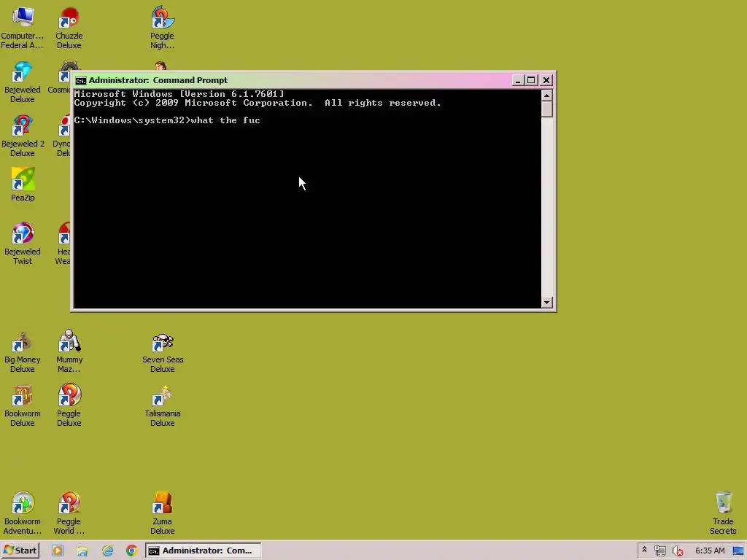Open Command Prompt title bar system icon
Viewport: 747px width, 560px height.
(x=80, y=80)
